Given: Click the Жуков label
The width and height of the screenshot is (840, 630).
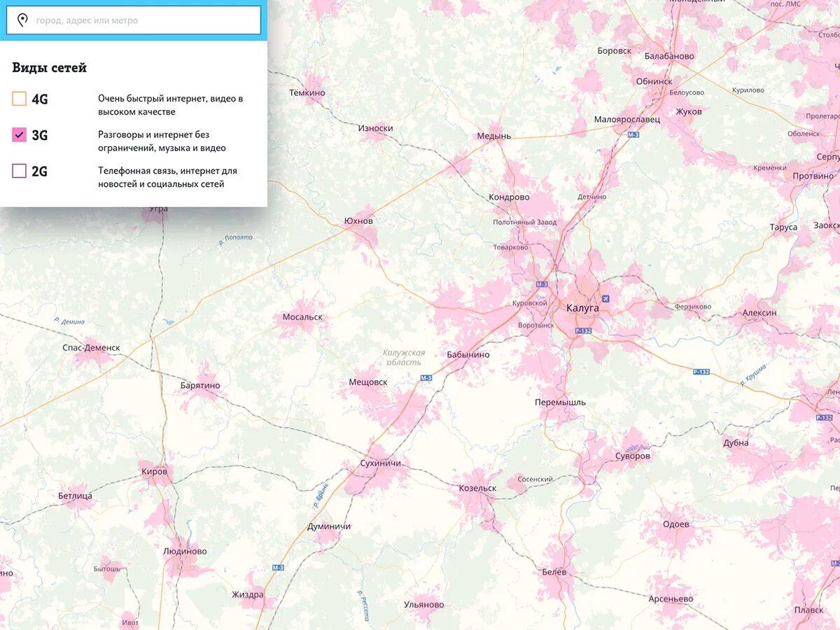Looking at the screenshot, I should pyautogui.click(x=689, y=112).
